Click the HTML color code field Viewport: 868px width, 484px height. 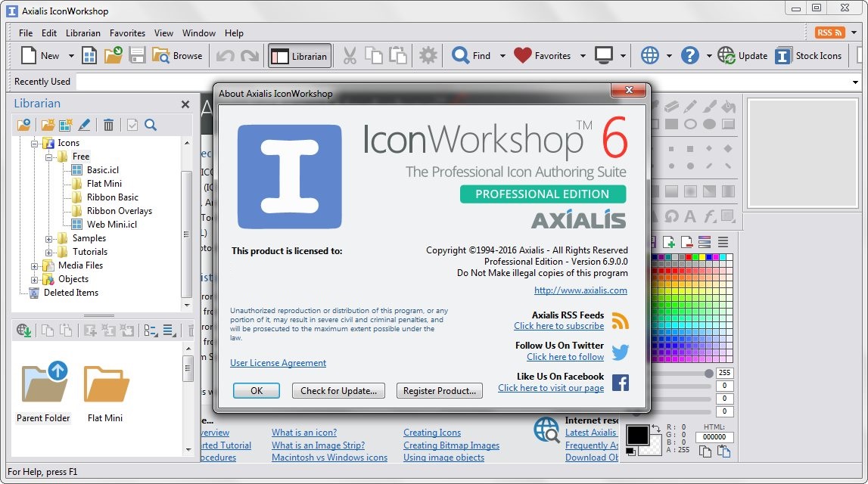[714, 437]
